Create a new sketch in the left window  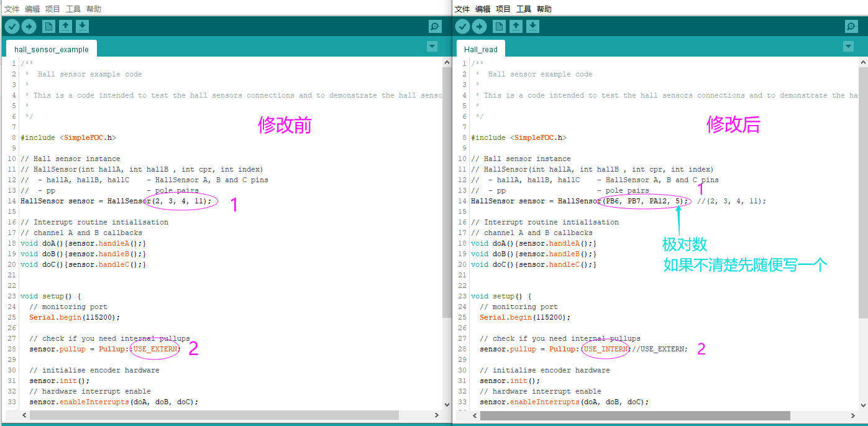point(48,26)
